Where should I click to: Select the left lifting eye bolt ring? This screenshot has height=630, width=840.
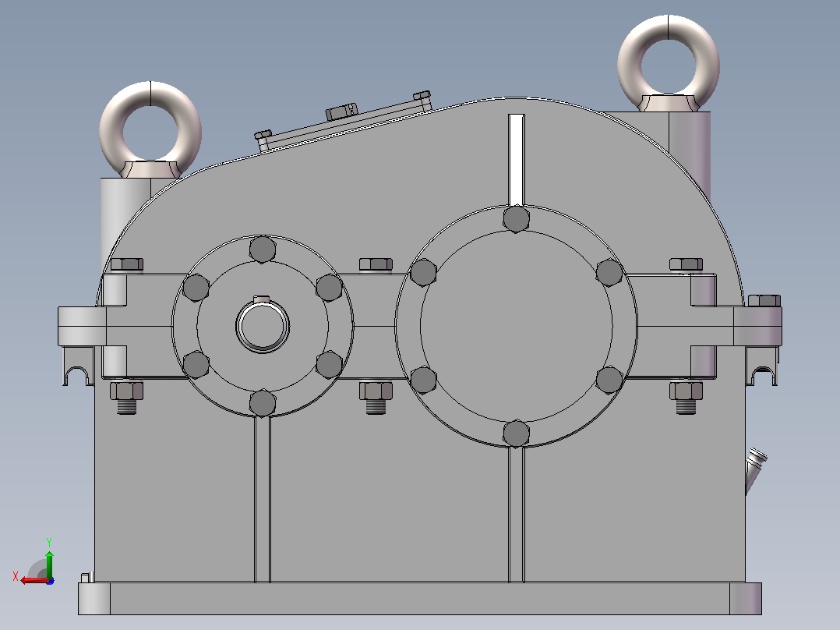(x=150, y=129)
